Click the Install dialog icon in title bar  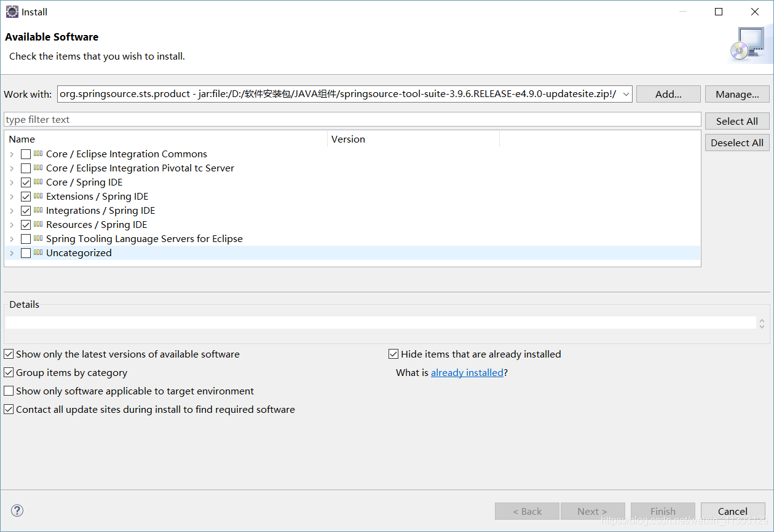[12, 11]
